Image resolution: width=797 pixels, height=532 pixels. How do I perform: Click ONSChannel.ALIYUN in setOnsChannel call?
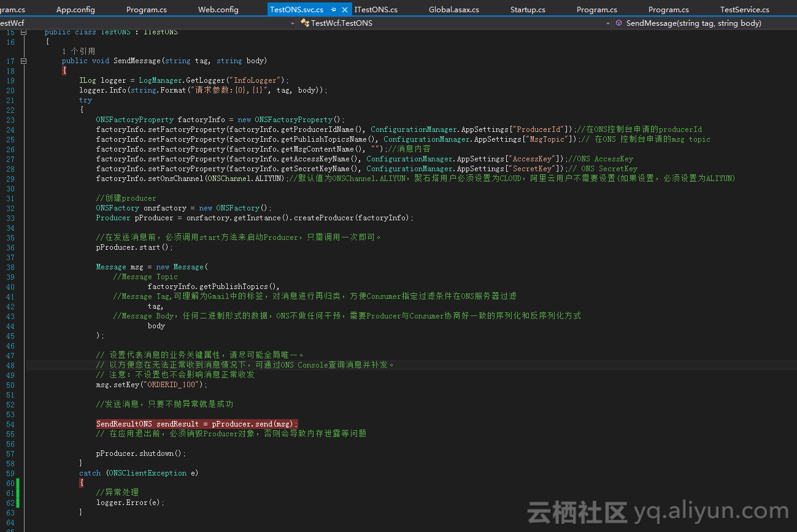245,179
